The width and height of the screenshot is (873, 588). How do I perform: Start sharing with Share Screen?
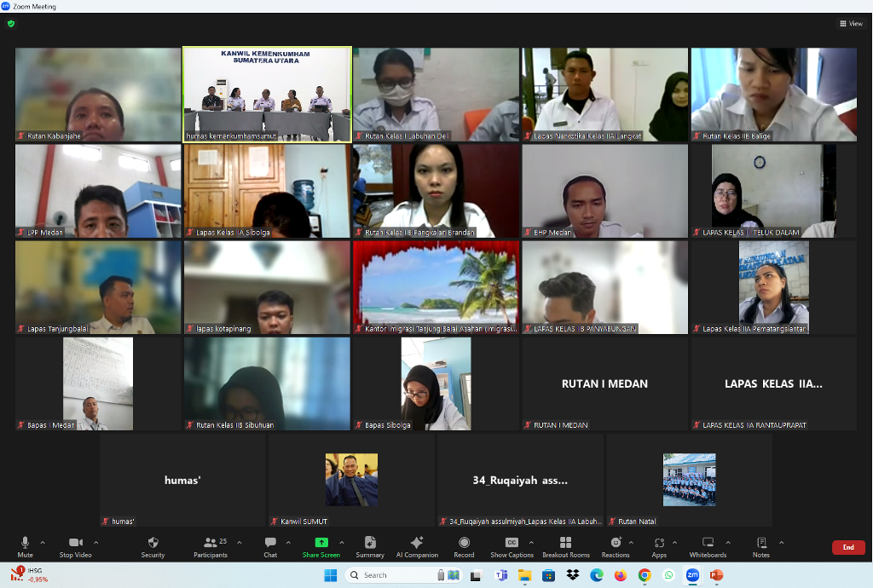point(321,545)
